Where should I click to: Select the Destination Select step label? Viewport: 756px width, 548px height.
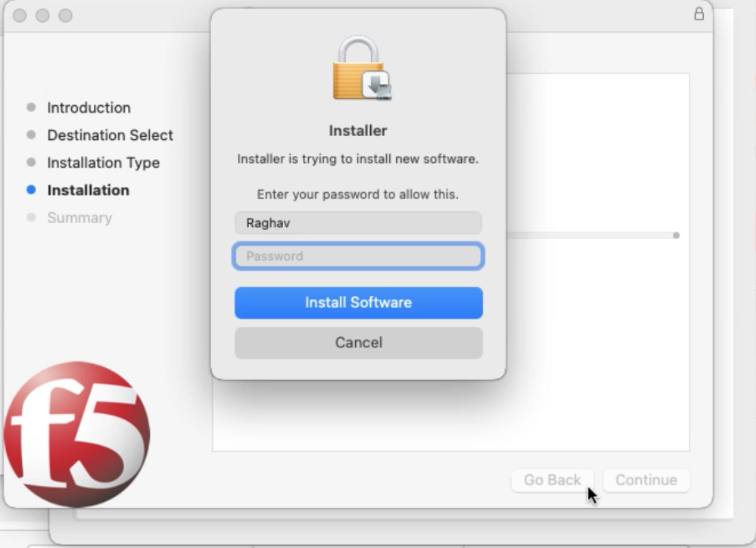(x=110, y=135)
